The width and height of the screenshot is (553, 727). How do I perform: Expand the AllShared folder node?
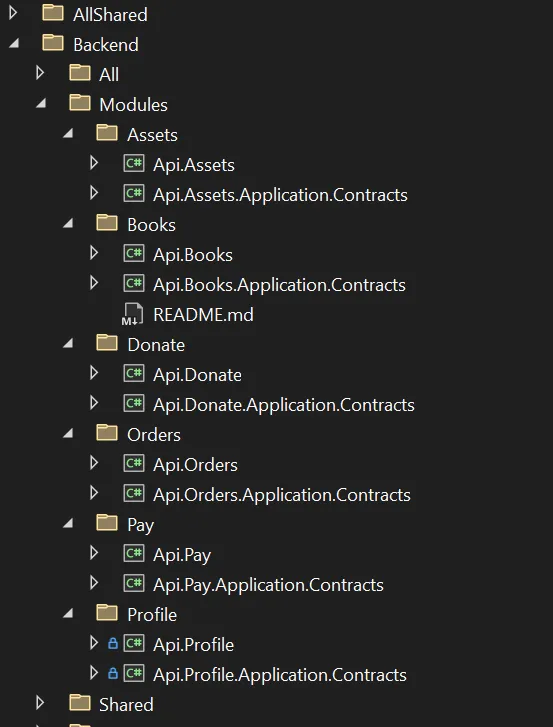coord(13,13)
